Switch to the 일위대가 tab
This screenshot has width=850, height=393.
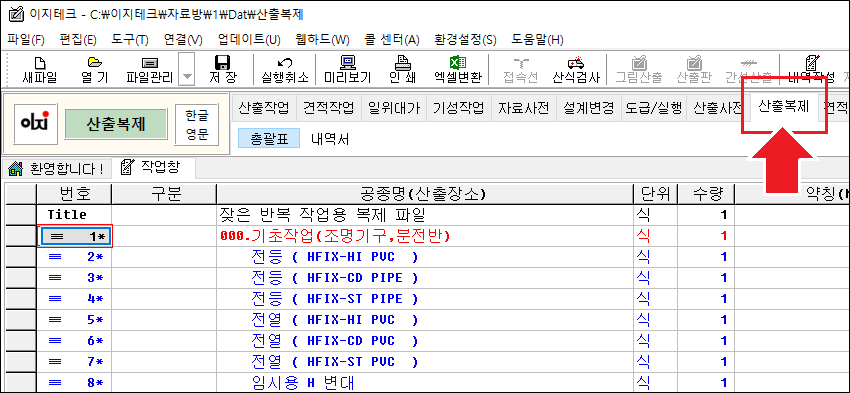[x=394, y=107]
